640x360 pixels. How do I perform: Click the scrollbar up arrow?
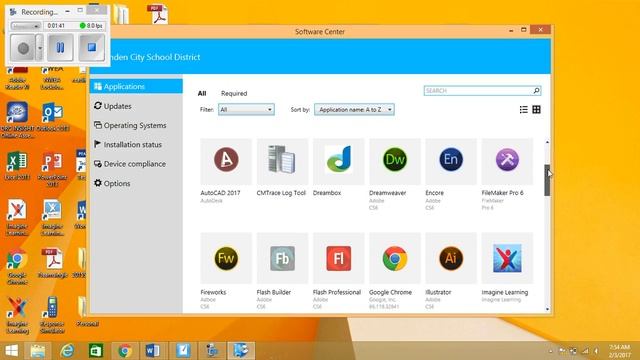(547, 142)
